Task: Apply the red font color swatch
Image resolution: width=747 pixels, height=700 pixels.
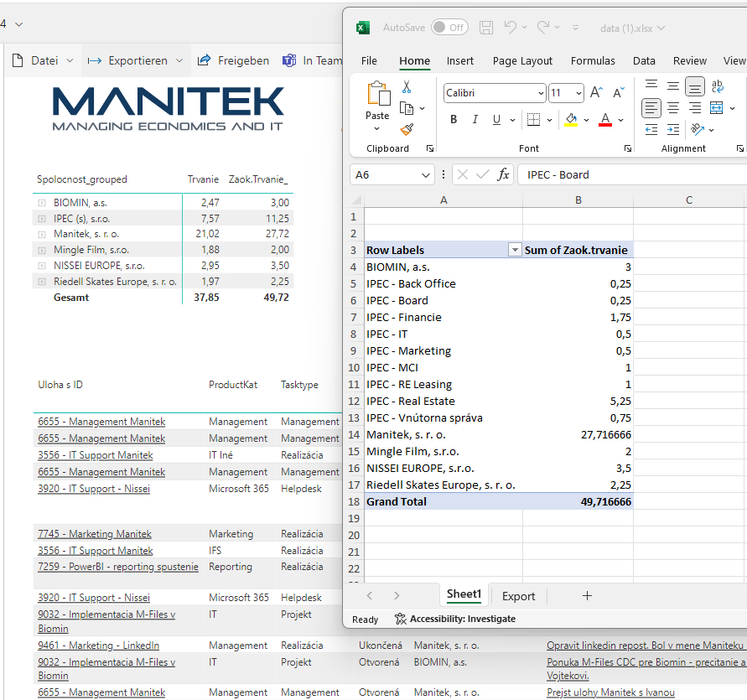Action: [605, 120]
